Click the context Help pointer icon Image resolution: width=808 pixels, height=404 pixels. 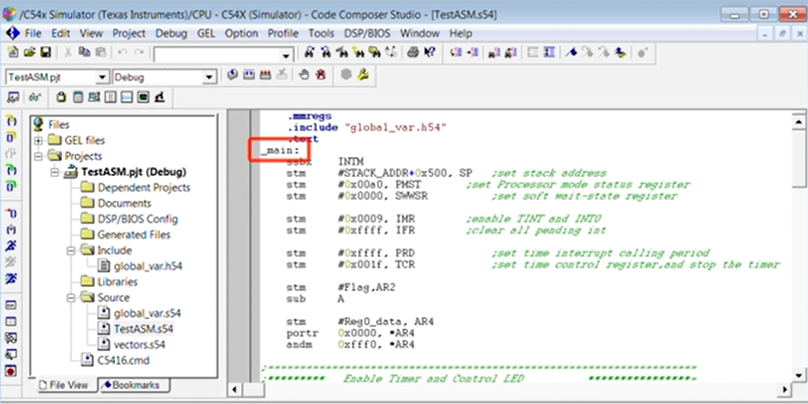[x=430, y=53]
